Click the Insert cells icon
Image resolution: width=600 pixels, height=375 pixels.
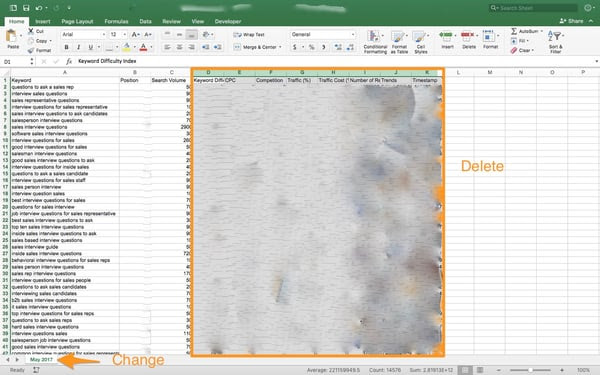click(446, 37)
